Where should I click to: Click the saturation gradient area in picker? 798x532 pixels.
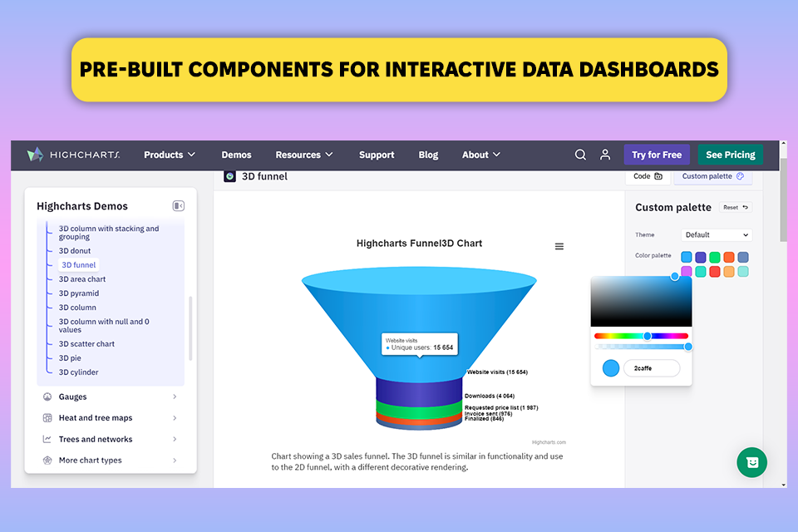coord(641,302)
